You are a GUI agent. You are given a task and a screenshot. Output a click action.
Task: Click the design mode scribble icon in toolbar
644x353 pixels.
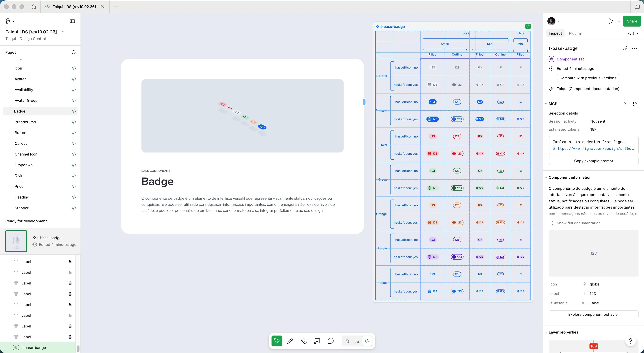tap(347, 341)
